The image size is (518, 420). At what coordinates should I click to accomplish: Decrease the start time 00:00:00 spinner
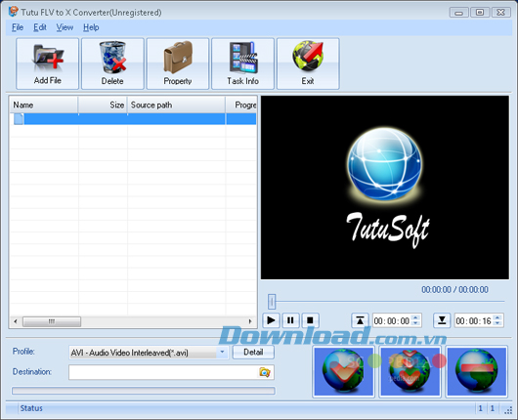pyautogui.click(x=416, y=323)
